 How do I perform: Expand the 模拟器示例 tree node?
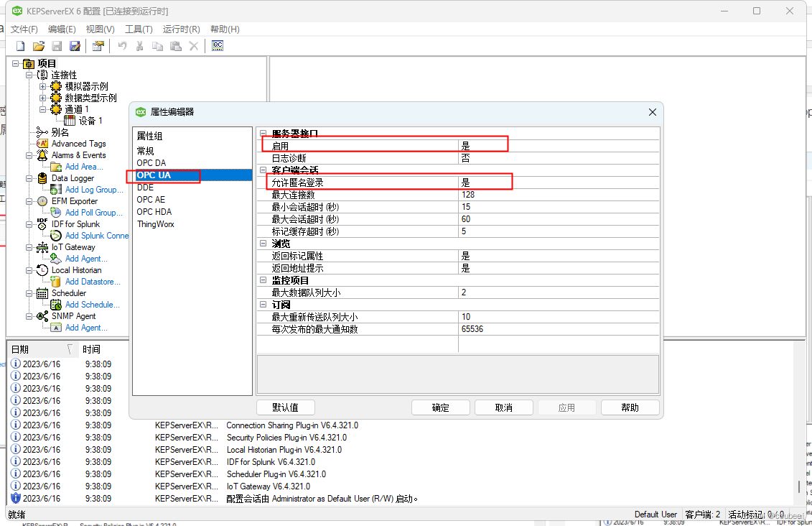[x=42, y=86]
